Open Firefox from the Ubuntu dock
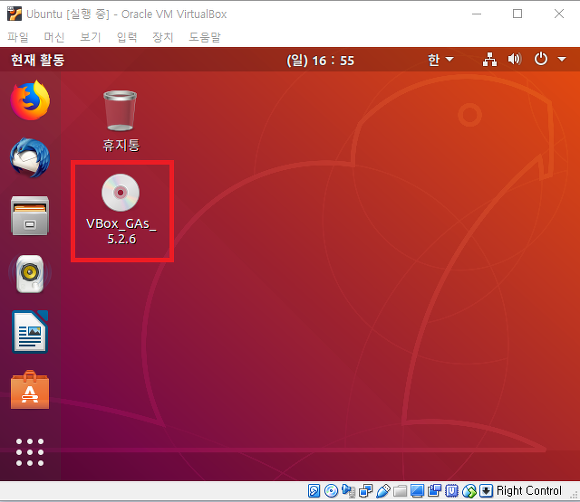 (x=30, y=100)
